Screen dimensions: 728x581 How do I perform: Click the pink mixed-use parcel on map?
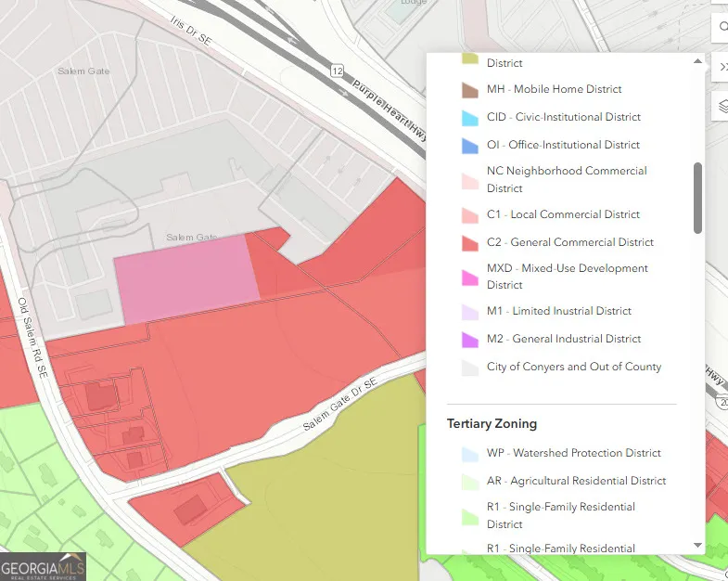click(185, 277)
